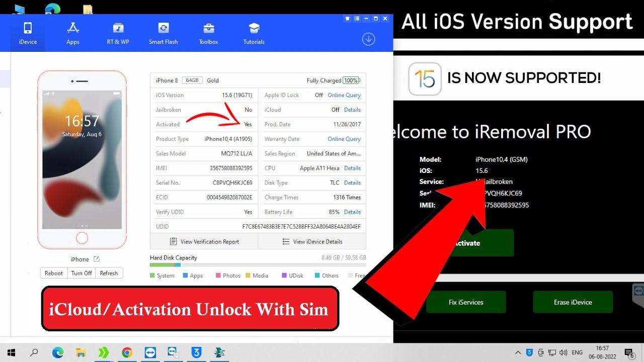Click the Hard Disk Capacity usage bar
Image resolution: width=644 pixels, height=362 pixels.
258,265
